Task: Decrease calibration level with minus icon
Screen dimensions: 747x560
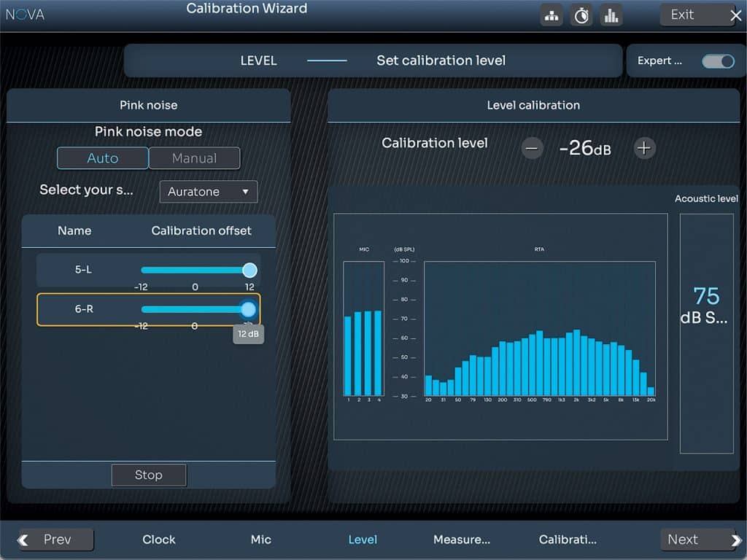Action: point(533,149)
